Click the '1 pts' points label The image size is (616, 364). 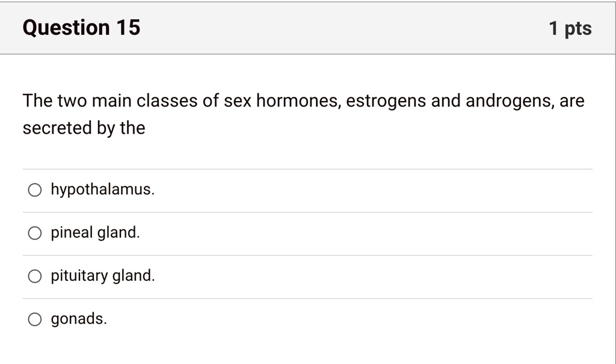coord(570,28)
